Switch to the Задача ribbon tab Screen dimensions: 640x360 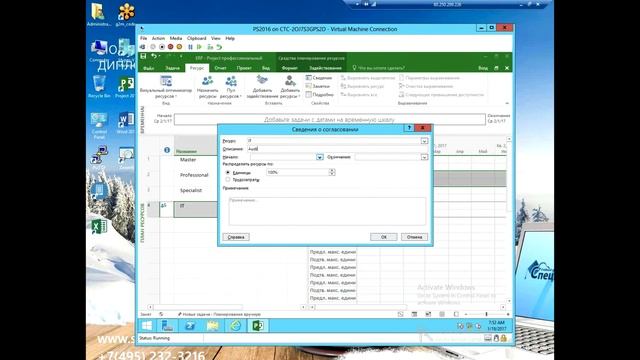click(172, 68)
